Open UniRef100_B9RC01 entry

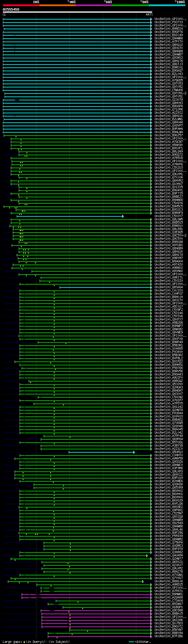pos(169,67)
